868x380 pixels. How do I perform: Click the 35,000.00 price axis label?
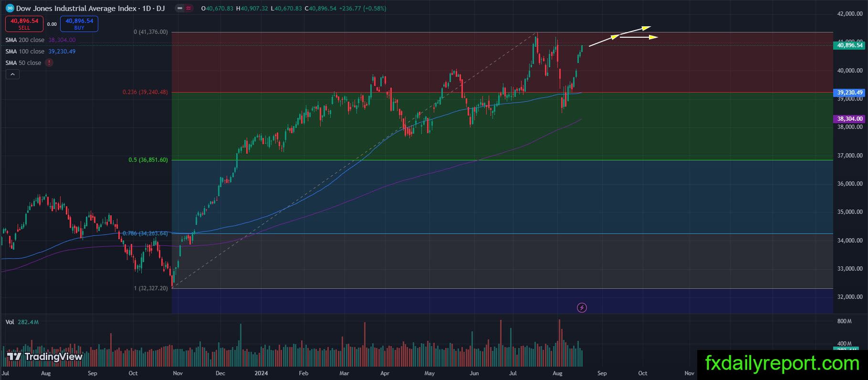click(x=850, y=212)
